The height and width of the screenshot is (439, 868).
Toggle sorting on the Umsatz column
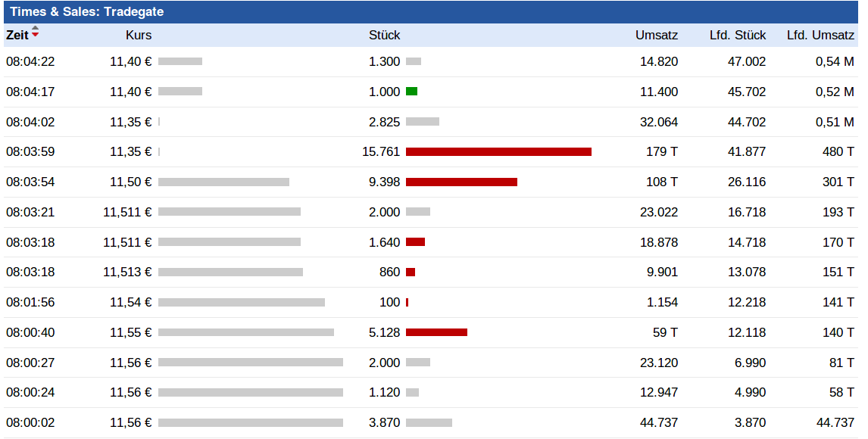[656, 34]
